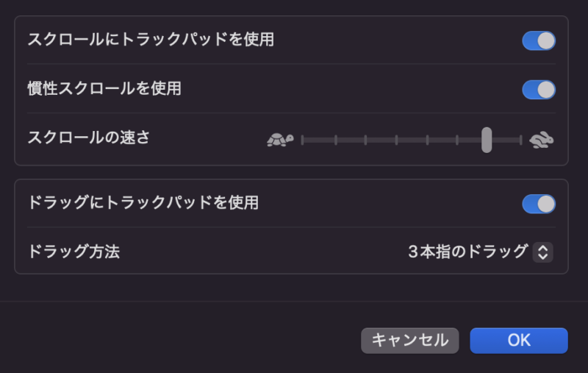
Task: Click the スクロールにトラックパッドを使用 label text
Action: [x=151, y=40]
